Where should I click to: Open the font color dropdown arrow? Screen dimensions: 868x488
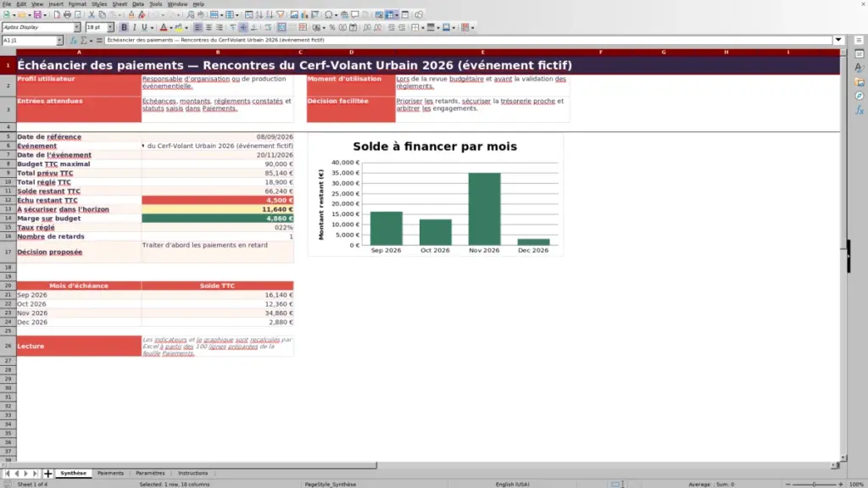[x=171, y=28]
